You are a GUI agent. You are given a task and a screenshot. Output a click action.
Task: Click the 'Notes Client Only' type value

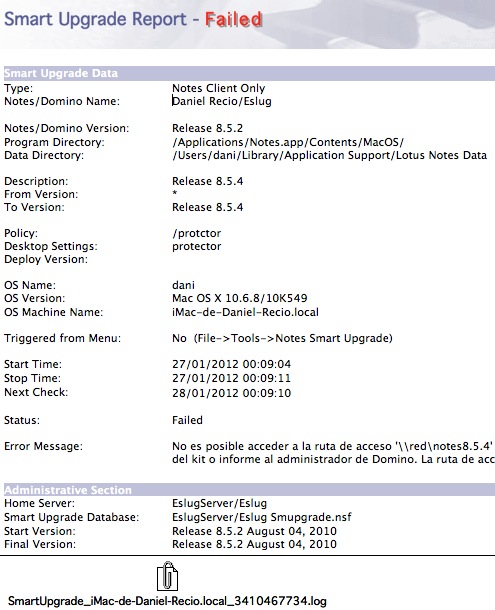[x=219, y=88]
